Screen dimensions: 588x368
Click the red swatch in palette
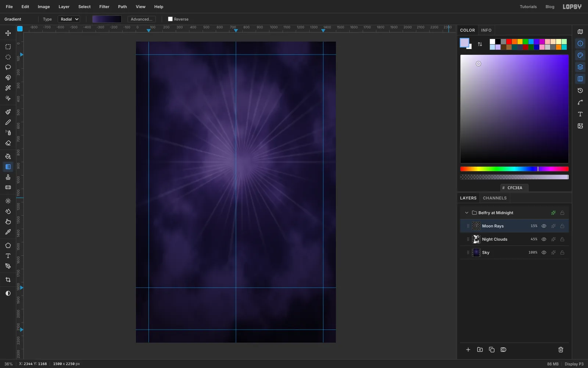point(509,42)
